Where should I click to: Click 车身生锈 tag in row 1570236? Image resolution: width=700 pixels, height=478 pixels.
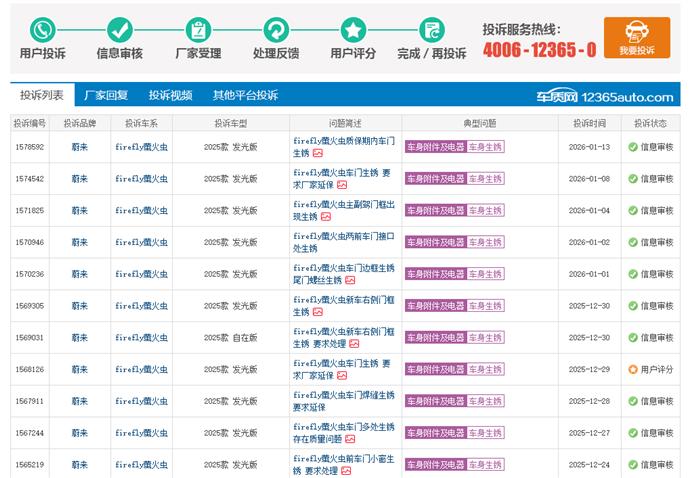(x=485, y=274)
